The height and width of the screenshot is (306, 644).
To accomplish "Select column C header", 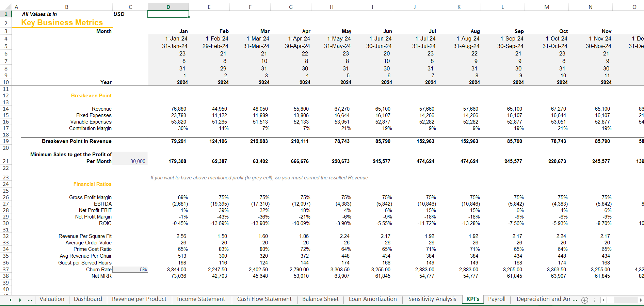I will (130, 7).
